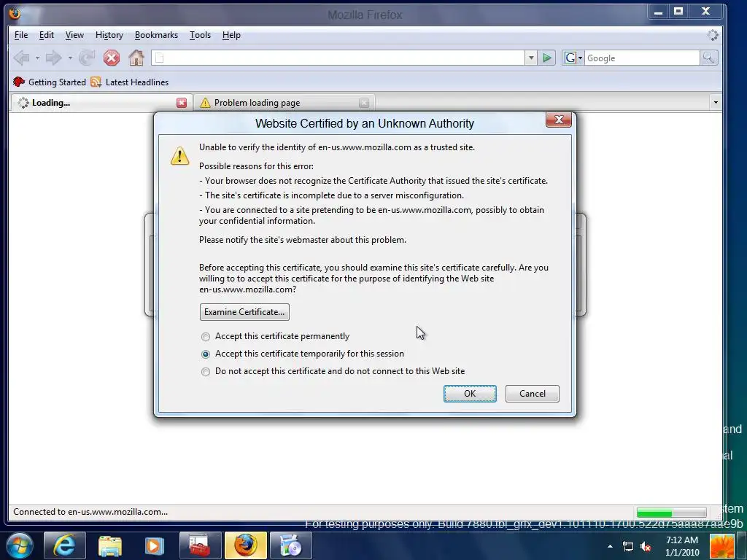Click the Forward arrow button
The height and width of the screenshot is (560, 747).
(x=53, y=58)
